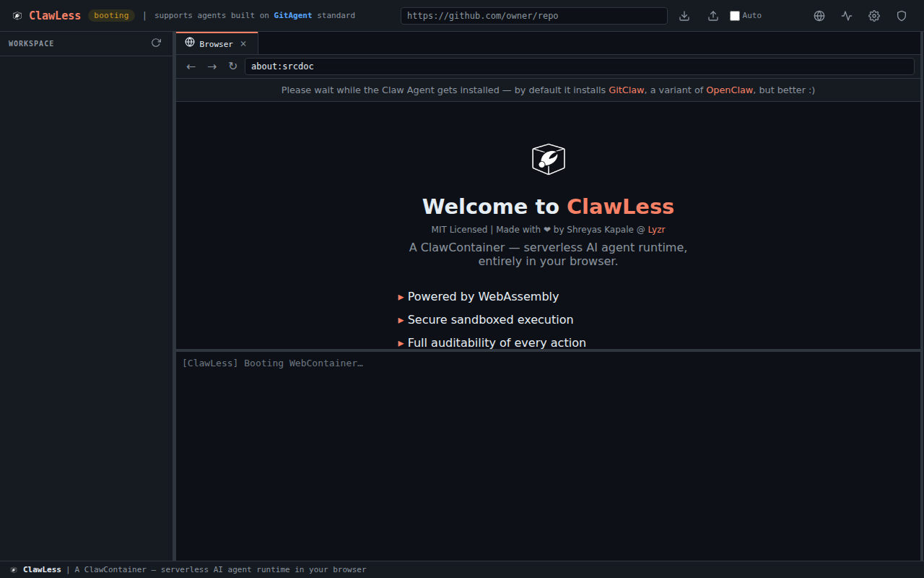924x578 pixels.
Task: Reload the embedded browser page
Action: click(232, 66)
